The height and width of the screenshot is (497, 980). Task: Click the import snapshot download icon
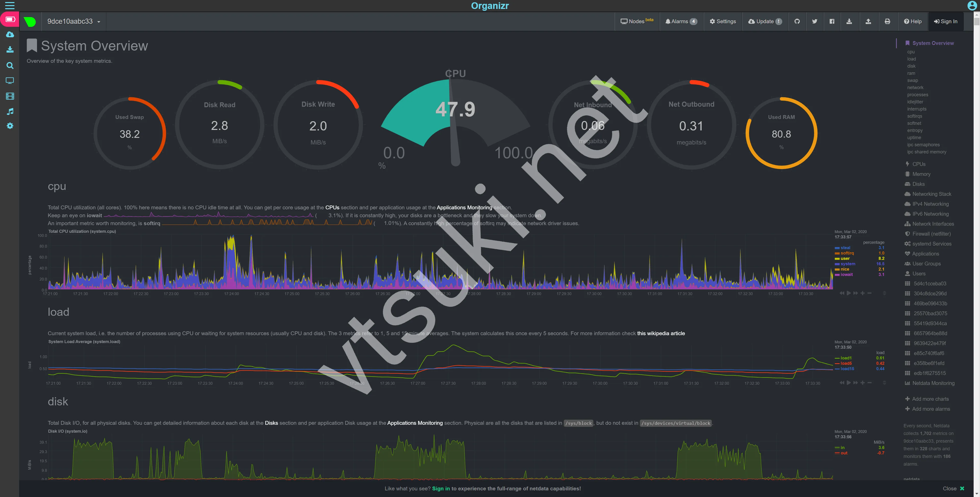point(849,21)
